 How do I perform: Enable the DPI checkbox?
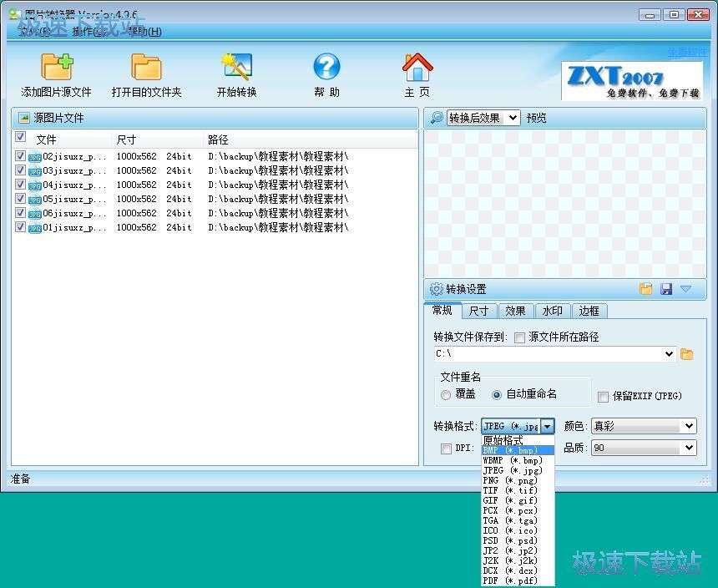point(447,448)
